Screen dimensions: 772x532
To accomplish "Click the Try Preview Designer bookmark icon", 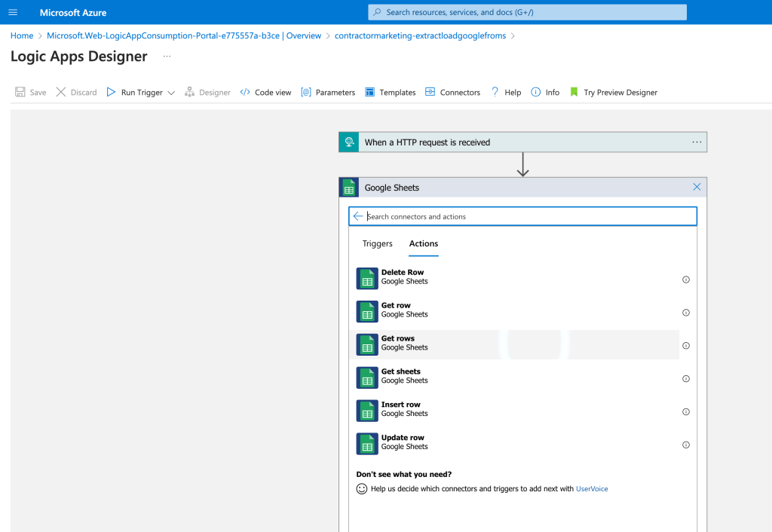I will 574,92.
